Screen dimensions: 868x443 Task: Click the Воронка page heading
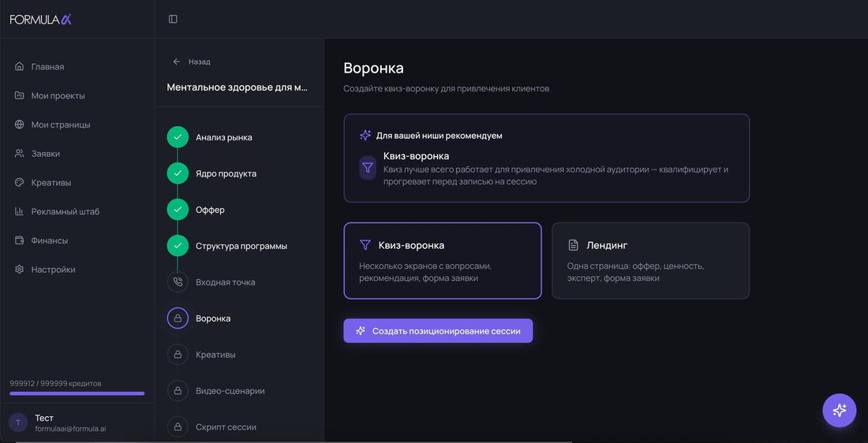coord(374,68)
